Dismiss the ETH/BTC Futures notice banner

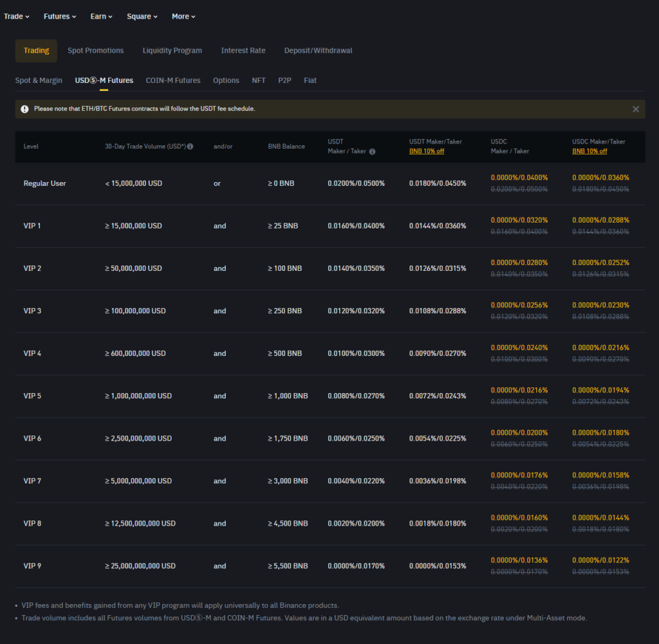[636, 109]
